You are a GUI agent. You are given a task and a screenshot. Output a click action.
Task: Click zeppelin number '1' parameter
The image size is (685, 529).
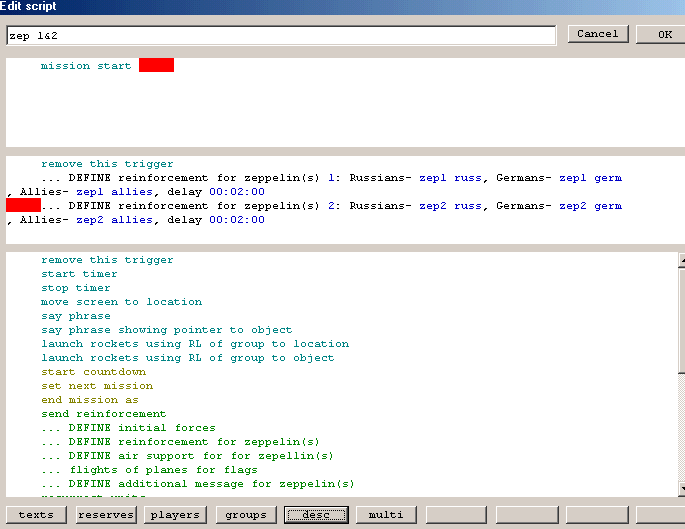point(333,178)
